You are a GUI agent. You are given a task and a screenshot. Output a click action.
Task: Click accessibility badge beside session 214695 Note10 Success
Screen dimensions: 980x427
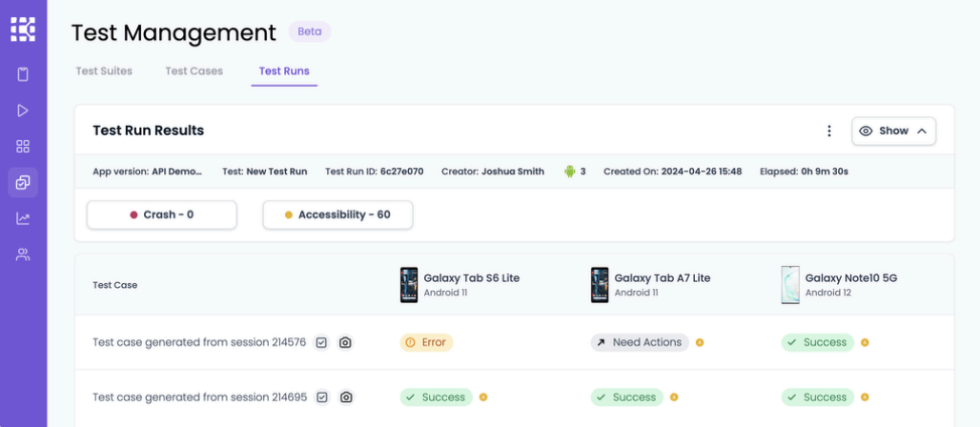[x=865, y=397]
